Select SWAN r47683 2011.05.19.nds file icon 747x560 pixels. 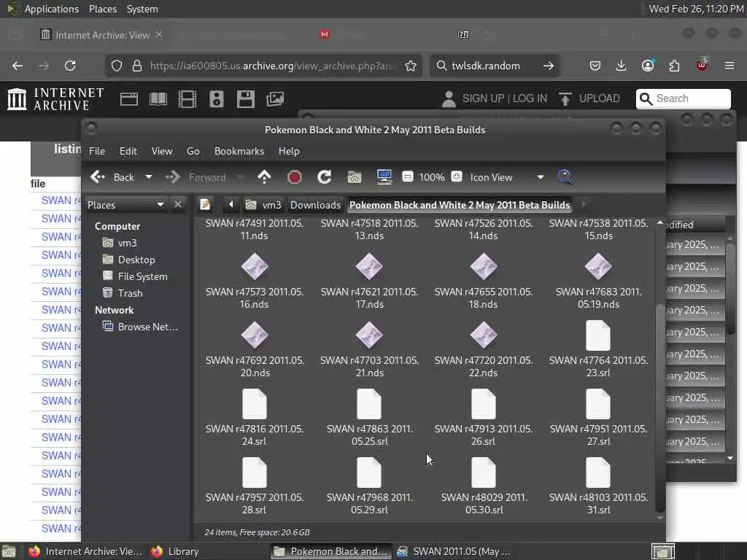(598, 267)
